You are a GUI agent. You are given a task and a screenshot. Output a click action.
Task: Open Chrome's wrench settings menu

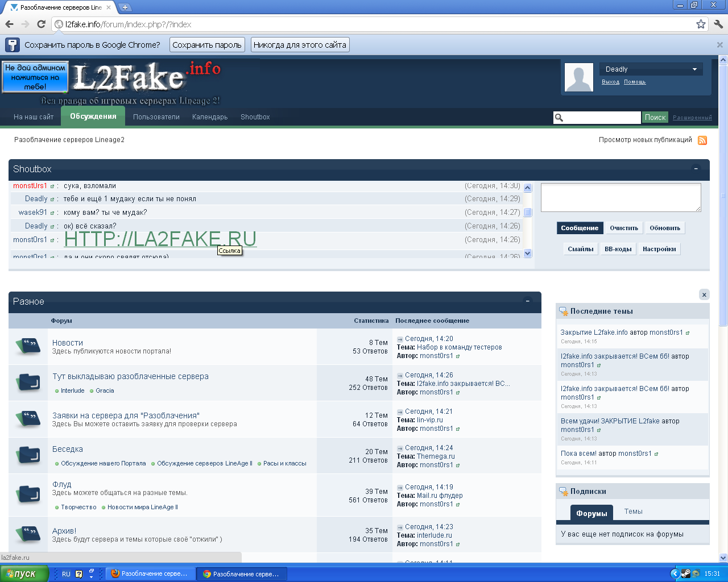pos(718,24)
